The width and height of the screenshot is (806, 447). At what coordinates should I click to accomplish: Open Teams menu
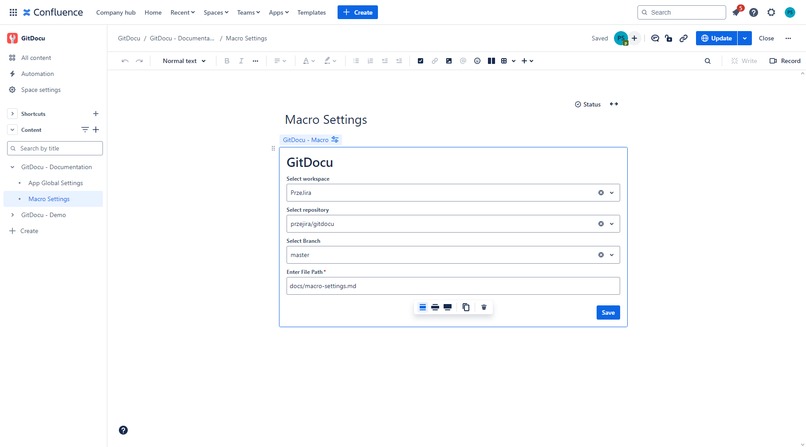click(x=248, y=12)
